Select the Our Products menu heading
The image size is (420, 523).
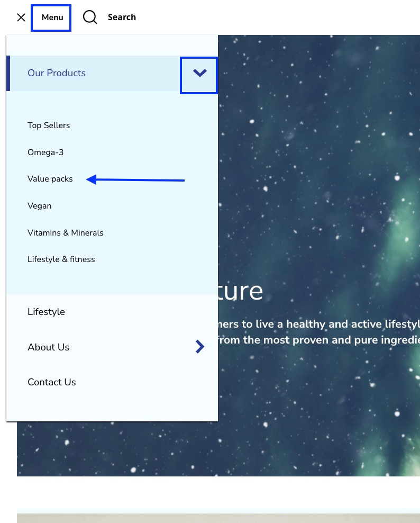point(57,73)
